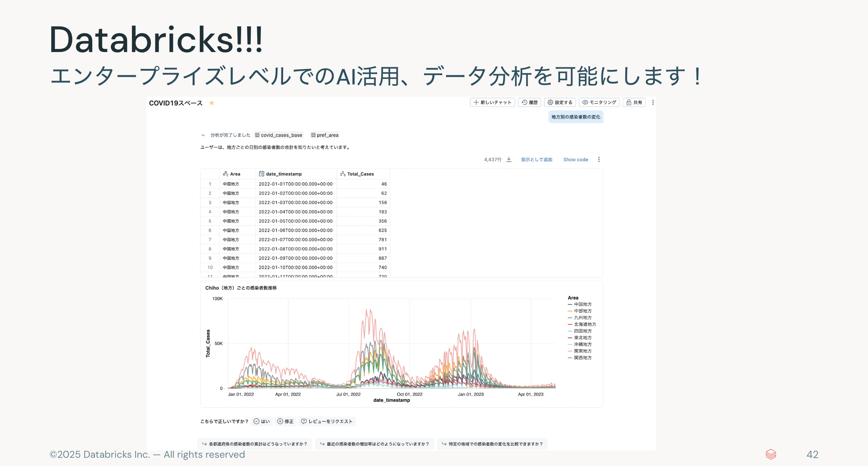
Task: Select cell 2022-01-05T00:00:00.000+00:00
Action: [296, 221]
